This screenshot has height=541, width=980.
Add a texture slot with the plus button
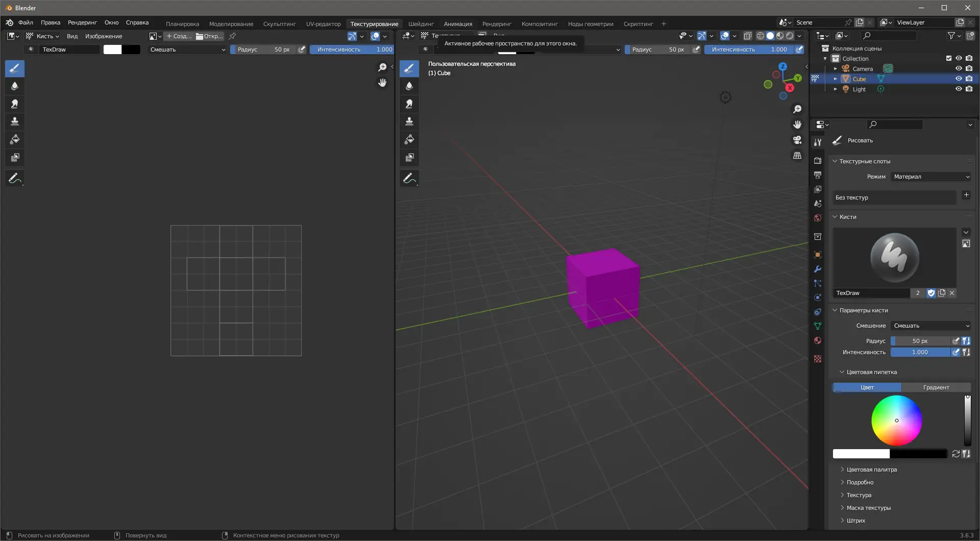[966, 195]
